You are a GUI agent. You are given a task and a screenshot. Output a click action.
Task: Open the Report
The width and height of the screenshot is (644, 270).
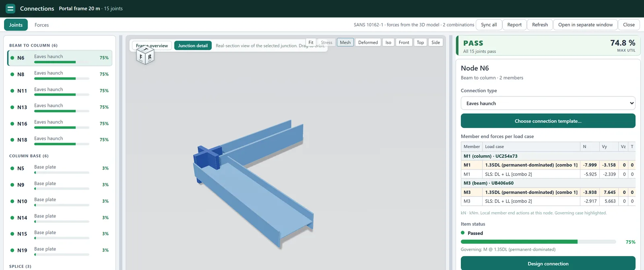click(x=514, y=25)
